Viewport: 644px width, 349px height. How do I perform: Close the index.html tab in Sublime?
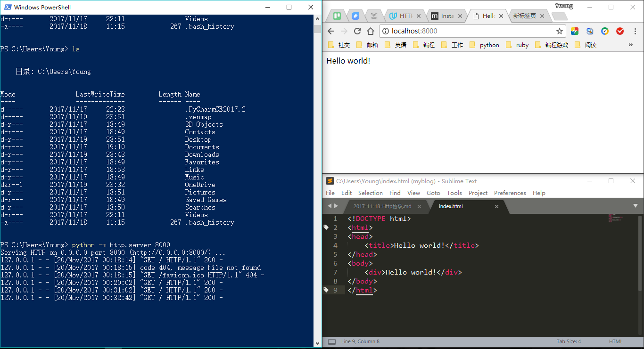496,206
